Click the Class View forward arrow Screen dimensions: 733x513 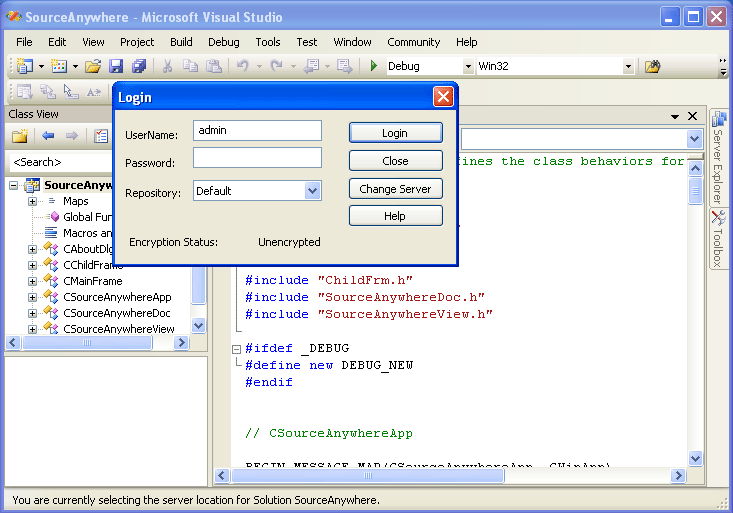tap(72, 136)
